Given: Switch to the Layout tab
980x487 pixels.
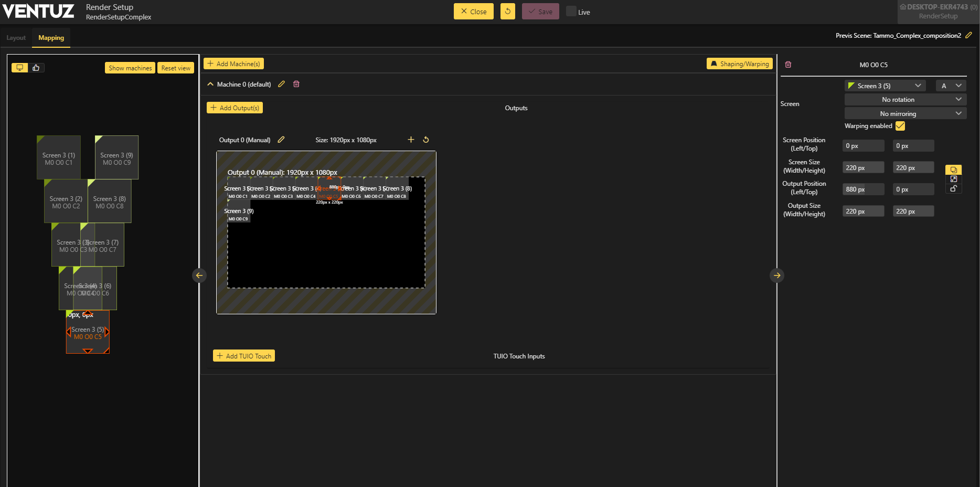Looking at the screenshot, I should point(16,38).
